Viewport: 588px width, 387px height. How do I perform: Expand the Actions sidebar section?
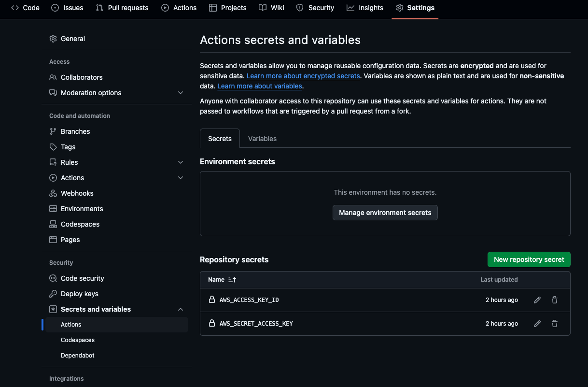click(181, 178)
